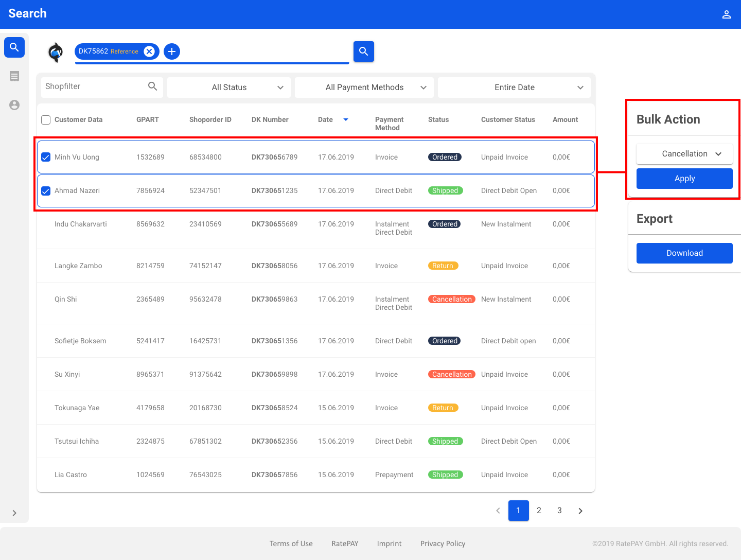Open the list view icon in sidebar
This screenshot has height=560, width=741.
click(x=14, y=76)
